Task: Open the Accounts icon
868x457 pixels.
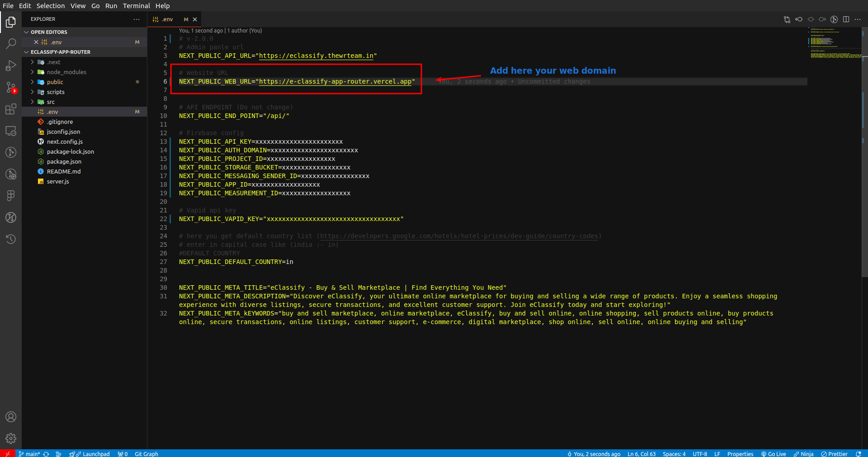Action: click(x=11, y=417)
